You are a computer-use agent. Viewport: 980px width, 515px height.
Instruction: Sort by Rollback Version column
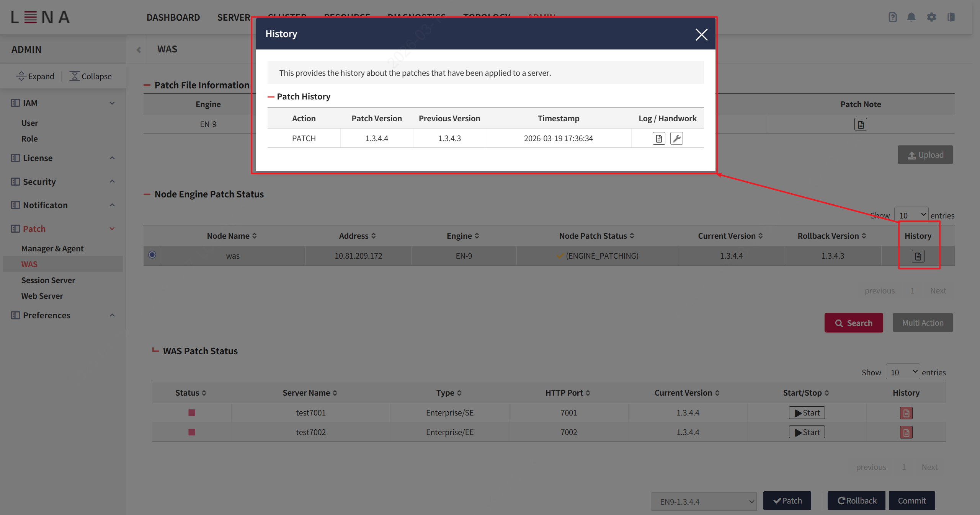[x=831, y=236]
